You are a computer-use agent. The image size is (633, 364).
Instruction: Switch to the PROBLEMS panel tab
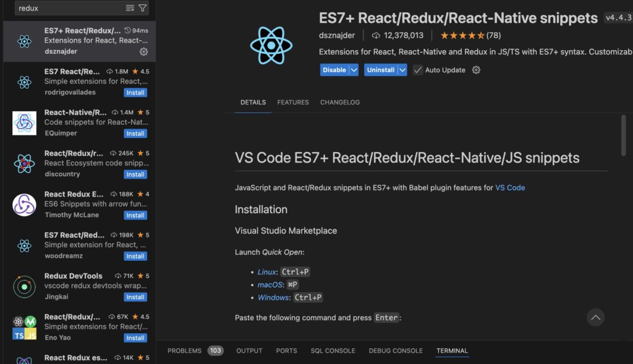184,350
